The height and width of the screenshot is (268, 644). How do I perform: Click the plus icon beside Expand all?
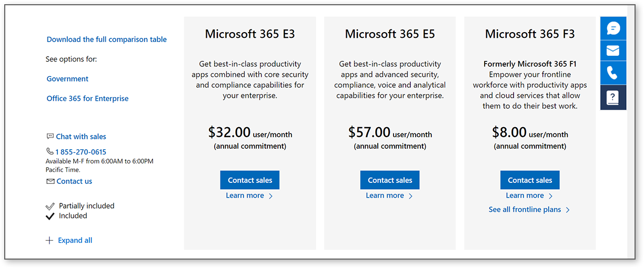49,240
